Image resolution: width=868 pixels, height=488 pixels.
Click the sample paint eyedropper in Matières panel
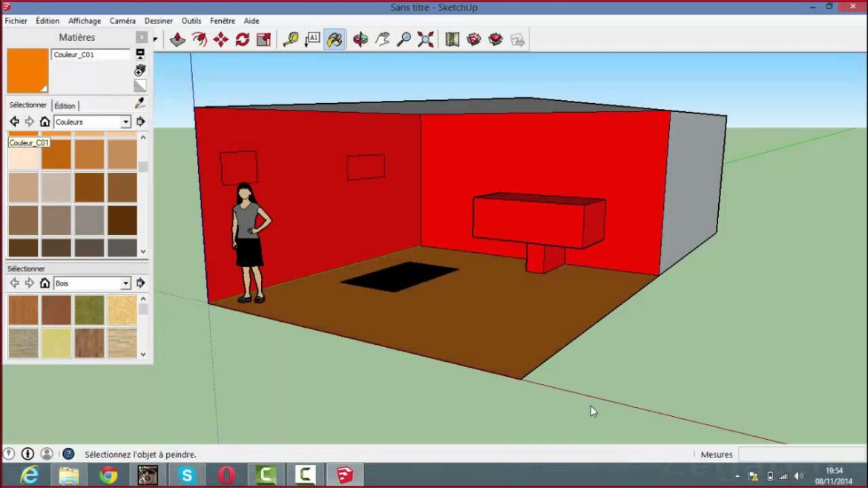coord(140,104)
